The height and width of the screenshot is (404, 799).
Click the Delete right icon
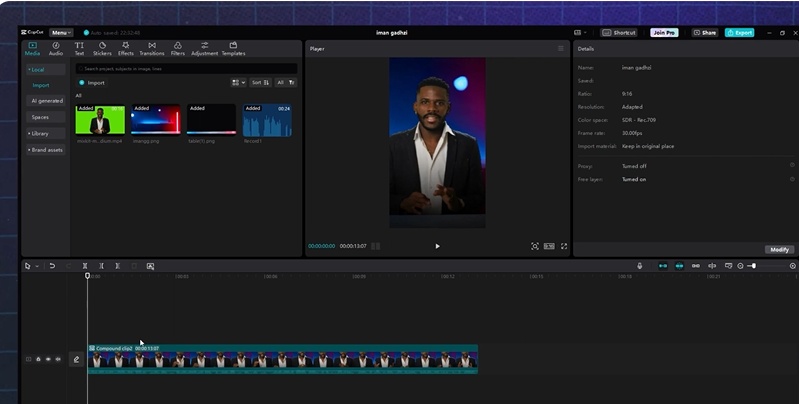[117, 266]
